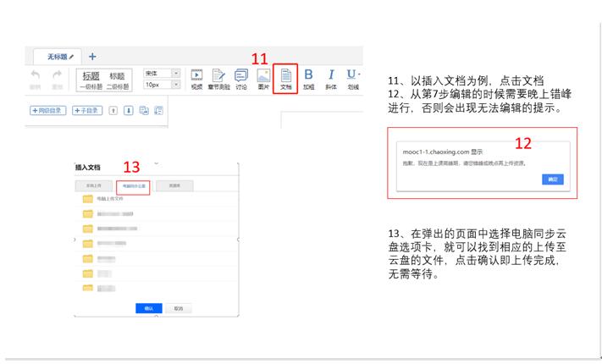Select the 电脑上传文件 folder
This screenshot has height=364, width=602.
click(110, 199)
